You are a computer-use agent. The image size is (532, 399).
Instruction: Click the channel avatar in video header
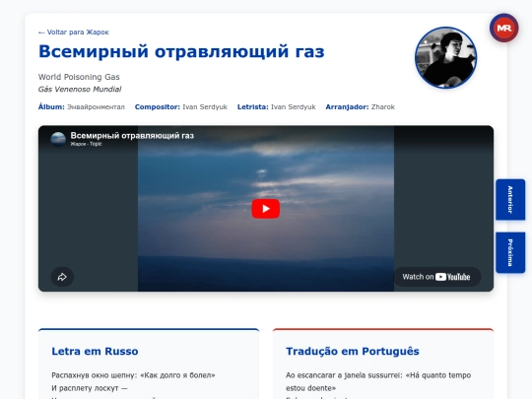pos(58,139)
